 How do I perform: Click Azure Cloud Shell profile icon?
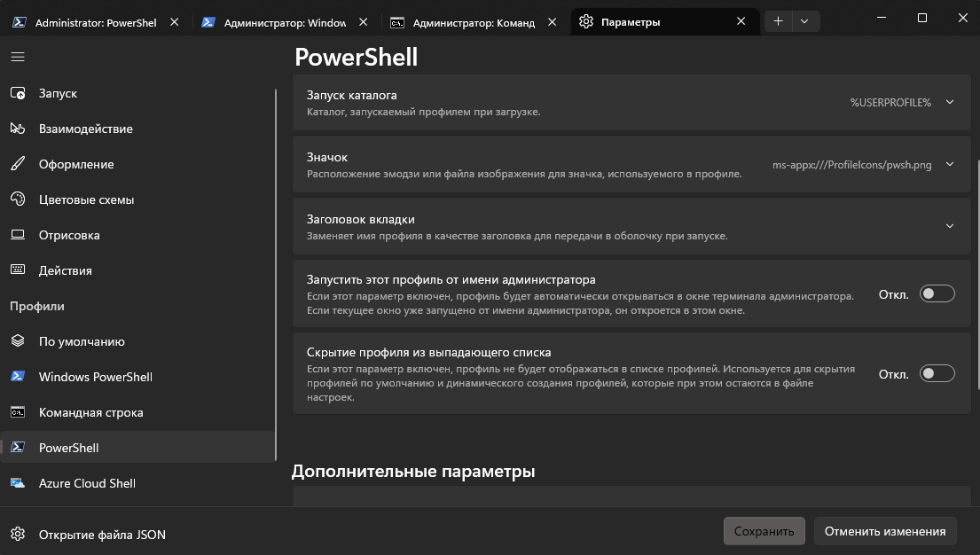coord(18,483)
